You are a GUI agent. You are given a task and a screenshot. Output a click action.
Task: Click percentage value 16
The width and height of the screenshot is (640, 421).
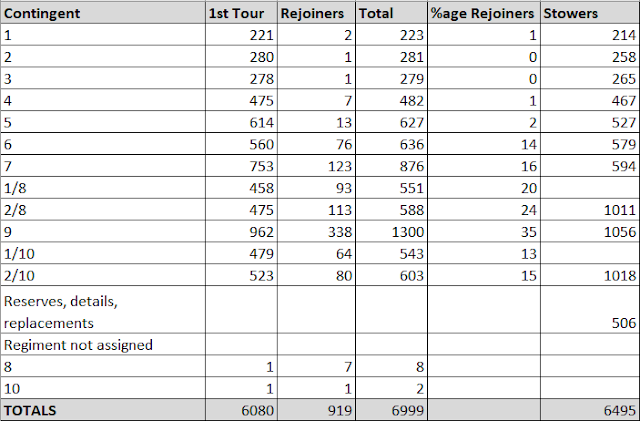click(529, 166)
